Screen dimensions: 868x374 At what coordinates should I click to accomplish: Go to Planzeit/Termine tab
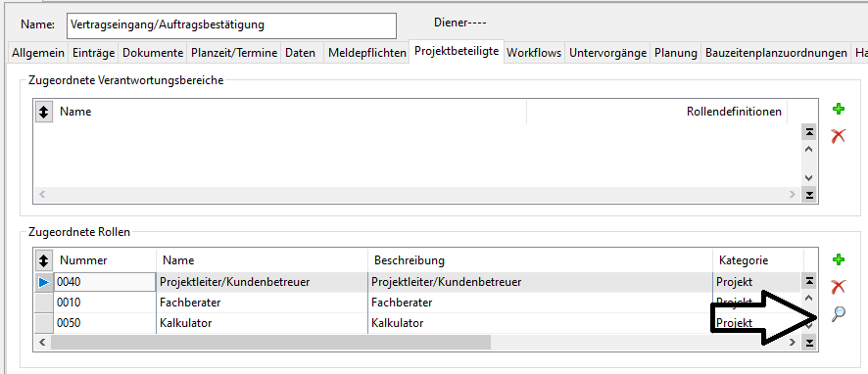pos(233,53)
